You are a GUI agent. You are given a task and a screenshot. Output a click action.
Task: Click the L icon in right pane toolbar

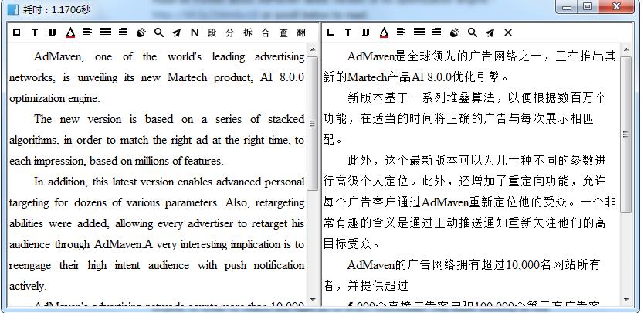pyautogui.click(x=330, y=32)
